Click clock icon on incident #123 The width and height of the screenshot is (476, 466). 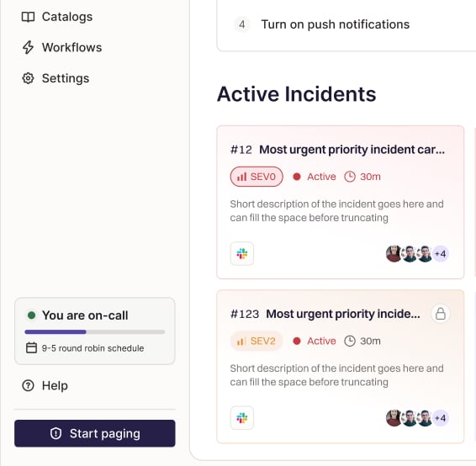pos(350,341)
